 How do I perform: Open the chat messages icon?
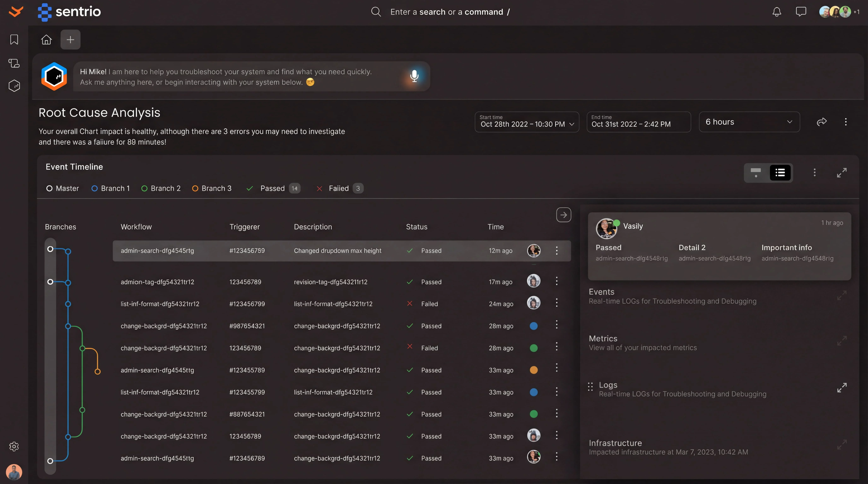click(x=801, y=12)
